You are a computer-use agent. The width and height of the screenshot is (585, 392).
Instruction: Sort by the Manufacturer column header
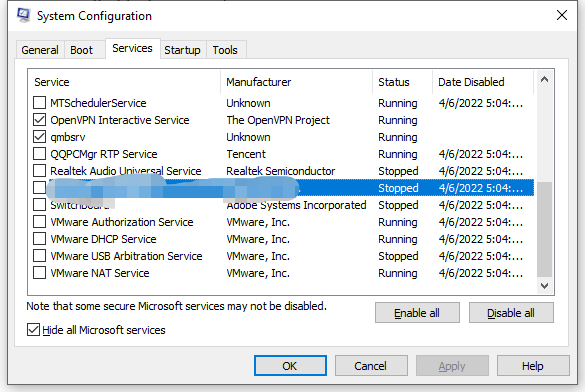tap(297, 82)
